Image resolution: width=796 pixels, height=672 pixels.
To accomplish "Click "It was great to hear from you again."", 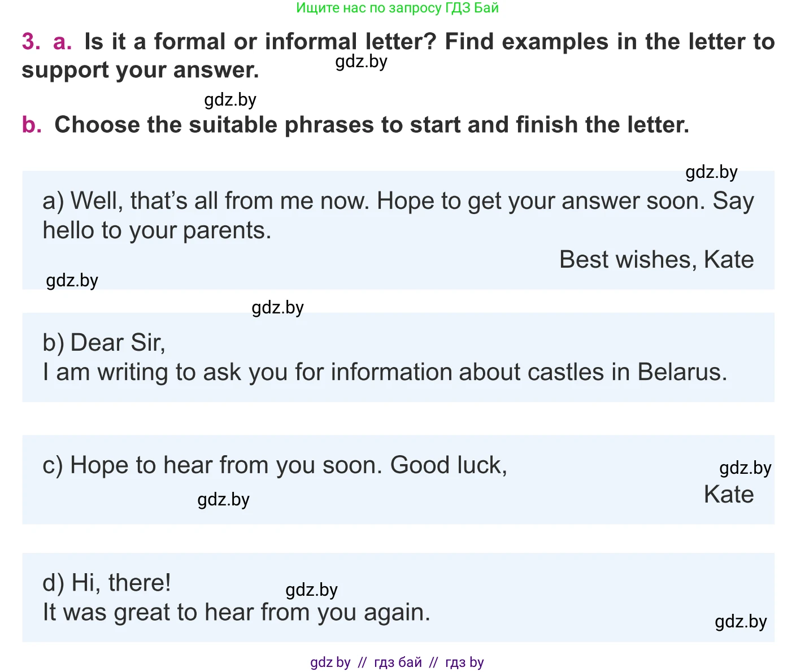I will [x=236, y=613].
